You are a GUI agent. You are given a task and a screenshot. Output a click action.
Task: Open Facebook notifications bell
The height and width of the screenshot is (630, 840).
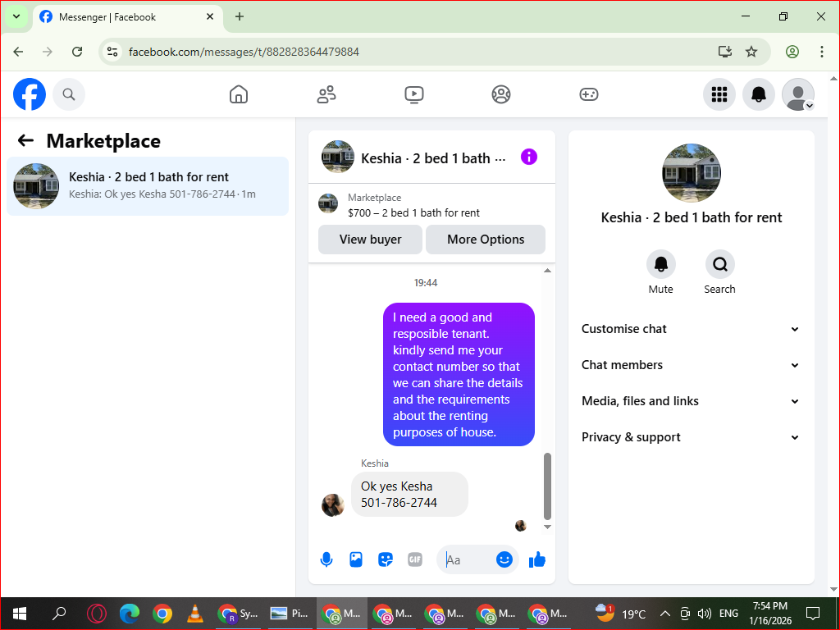[759, 94]
